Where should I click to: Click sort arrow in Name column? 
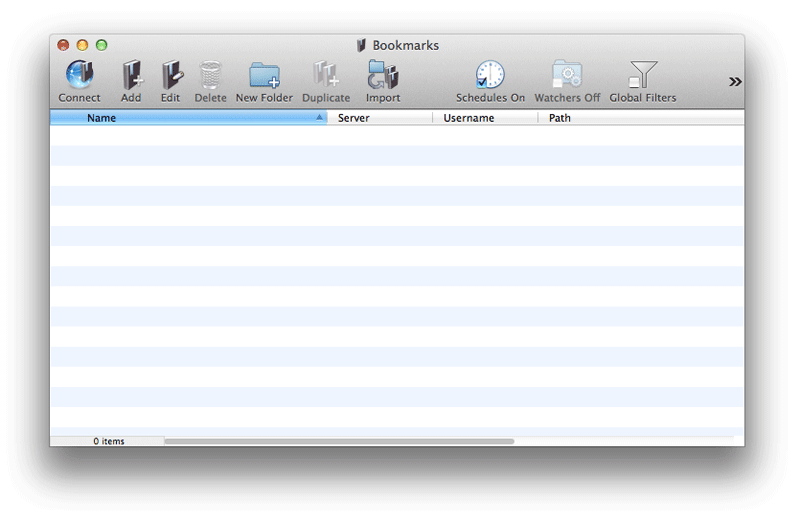(x=320, y=118)
